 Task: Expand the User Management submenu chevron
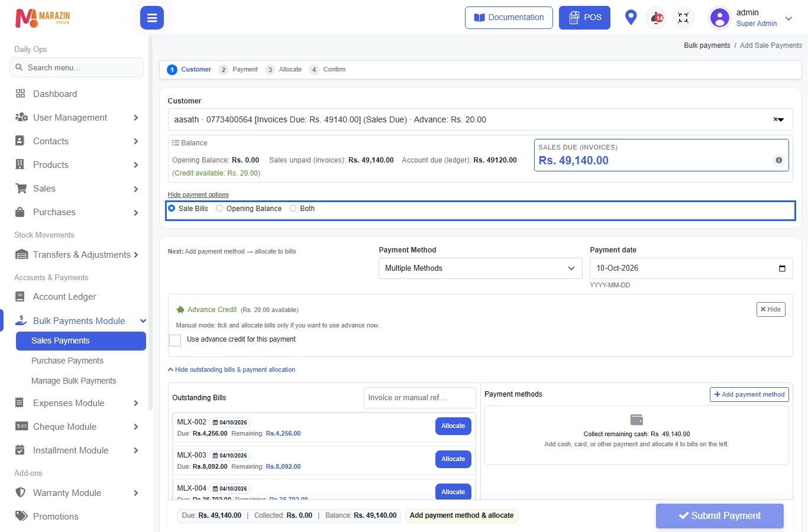[136, 118]
